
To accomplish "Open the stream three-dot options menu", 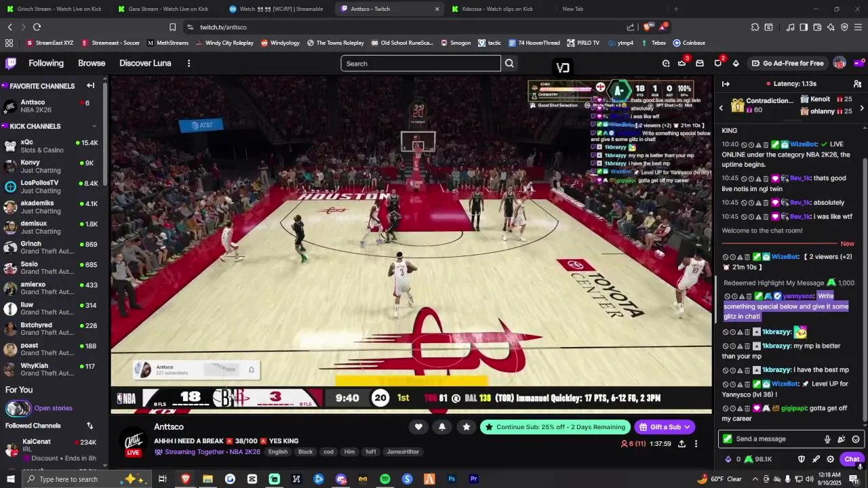I will point(696,444).
